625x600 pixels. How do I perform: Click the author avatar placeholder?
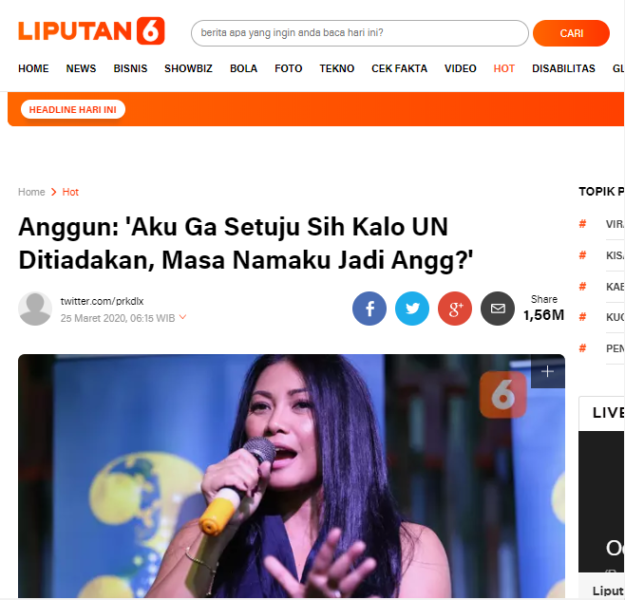(x=35, y=309)
